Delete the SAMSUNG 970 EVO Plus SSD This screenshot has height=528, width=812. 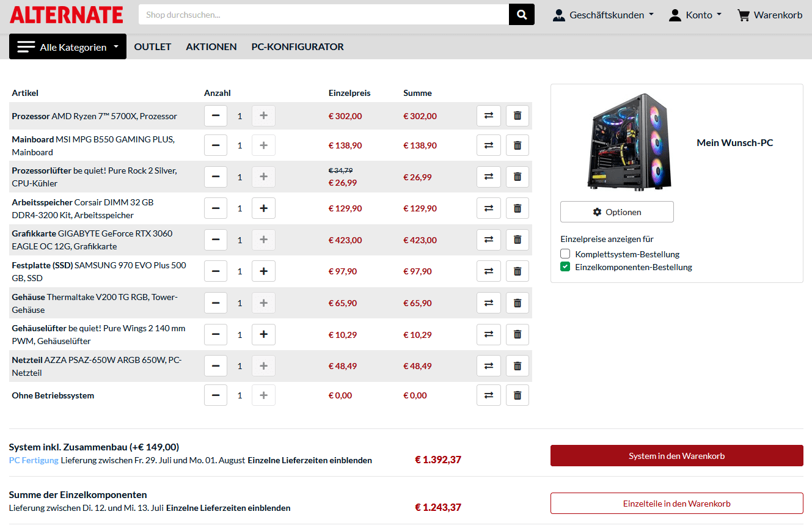518,271
